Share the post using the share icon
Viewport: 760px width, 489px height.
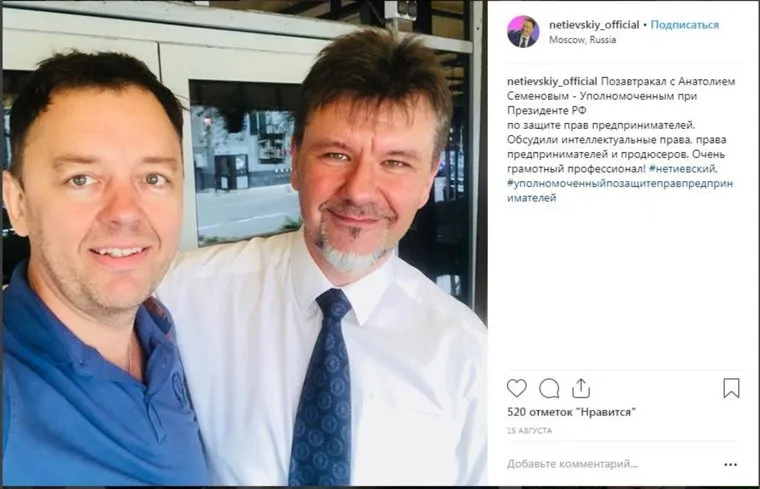tap(581, 388)
